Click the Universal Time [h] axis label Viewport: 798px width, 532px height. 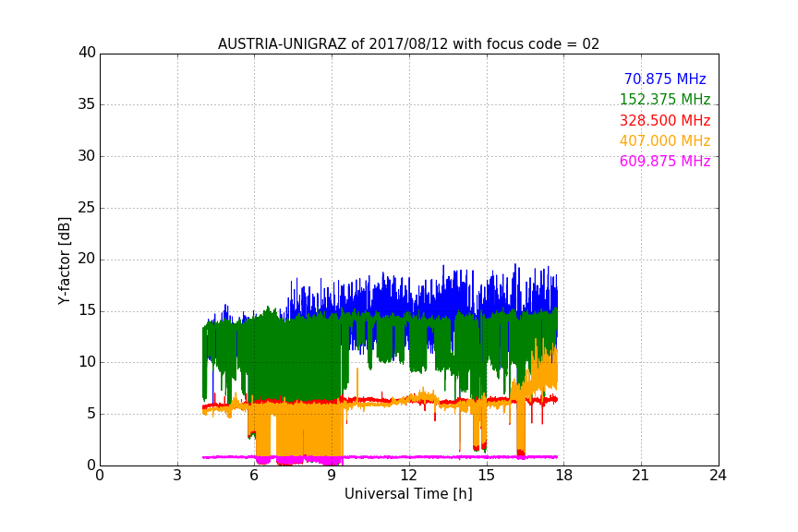click(x=408, y=494)
